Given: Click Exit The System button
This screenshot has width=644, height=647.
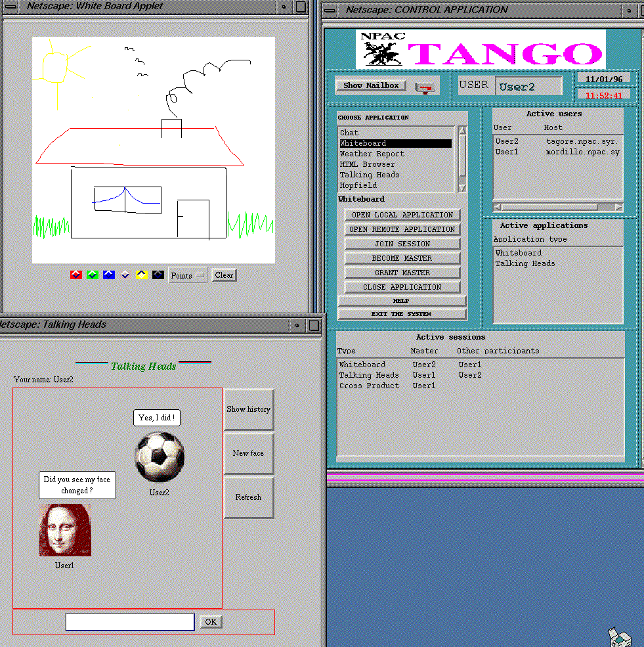Looking at the screenshot, I should click(402, 314).
